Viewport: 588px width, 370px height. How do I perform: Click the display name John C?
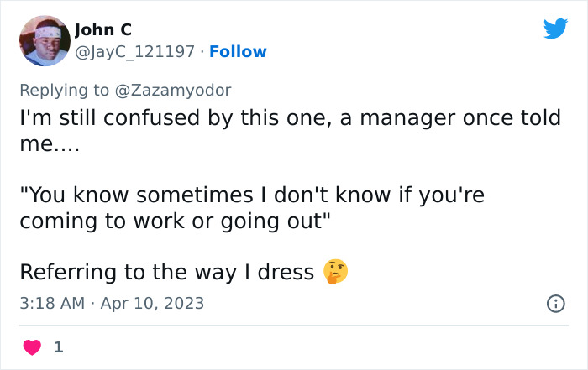[103, 29]
